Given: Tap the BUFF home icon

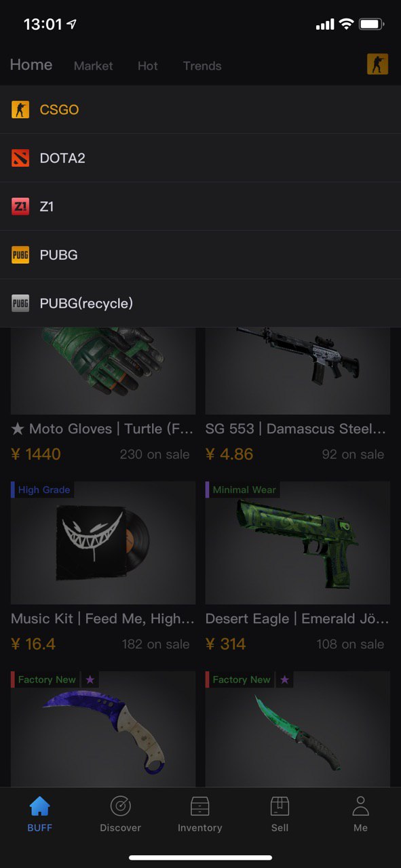Looking at the screenshot, I should pos(40,806).
